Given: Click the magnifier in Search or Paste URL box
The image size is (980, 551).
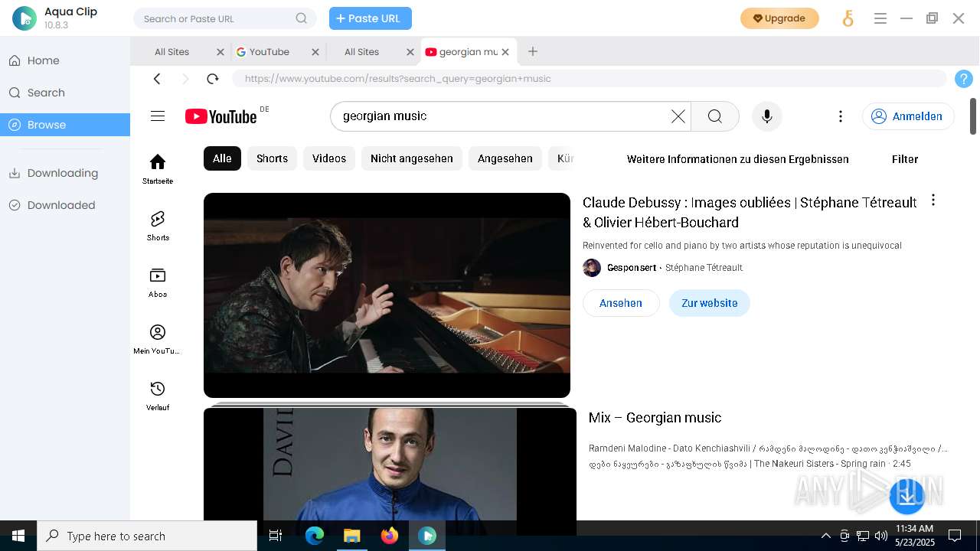Looking at the screenshot, I should [x=302, y=18].
